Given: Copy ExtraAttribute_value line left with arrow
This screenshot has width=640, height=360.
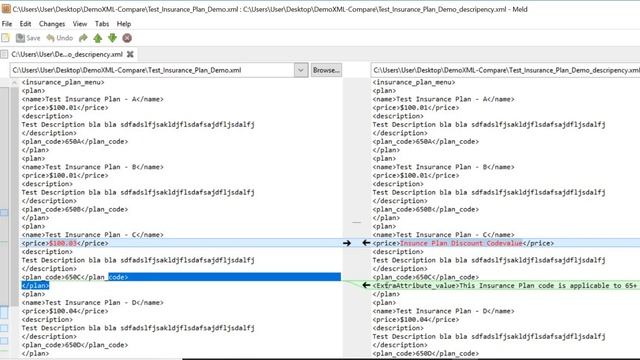Looking at the screenshot, I should [366, 285].
